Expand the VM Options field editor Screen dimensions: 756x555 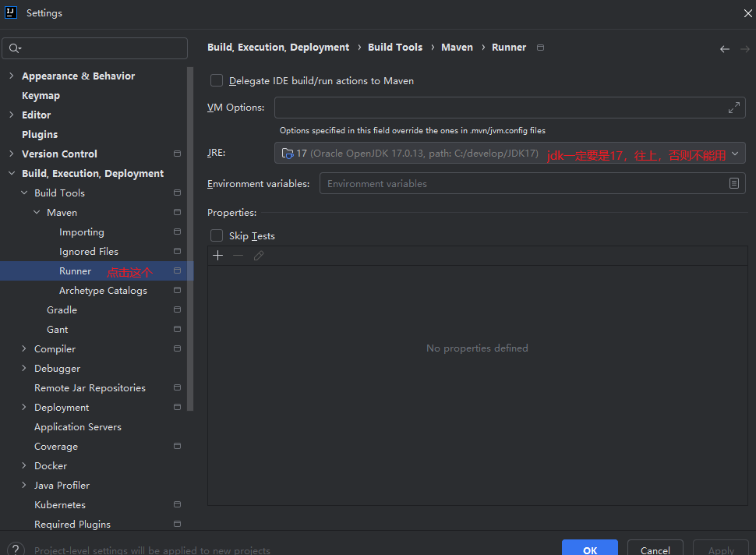(x=734, y=108)
